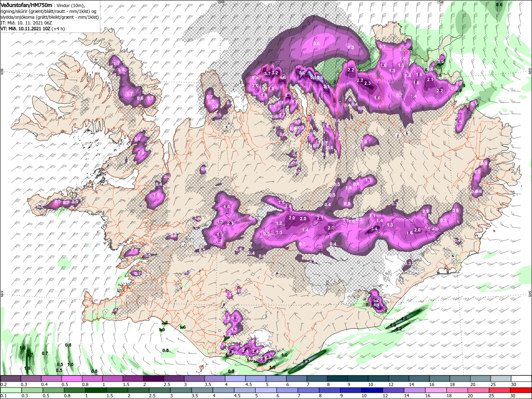The height and width of the screenshot is (399, 532).
Task: Click the 'slydda/snjókoma' legend description line
Action: (x=49, y=17)
